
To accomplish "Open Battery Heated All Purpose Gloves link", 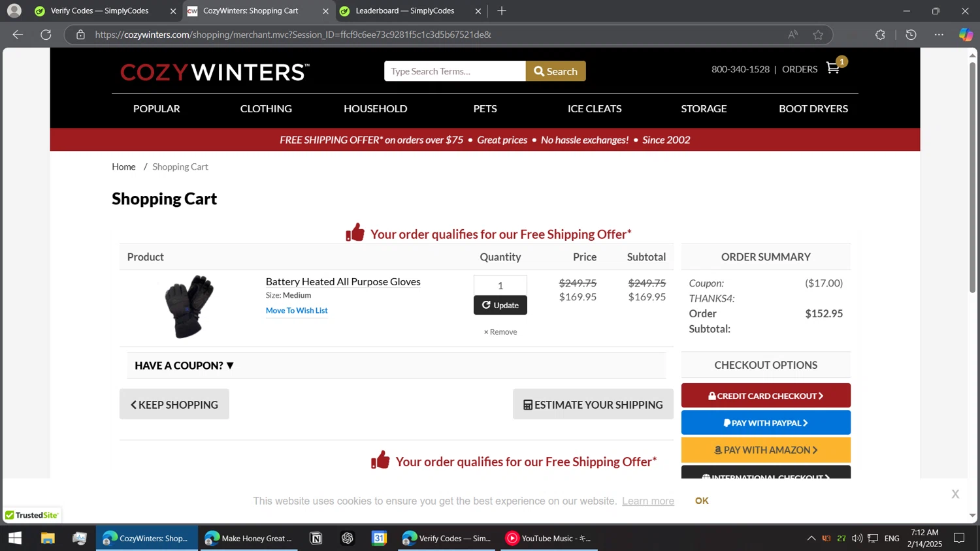I will point(343,281).
